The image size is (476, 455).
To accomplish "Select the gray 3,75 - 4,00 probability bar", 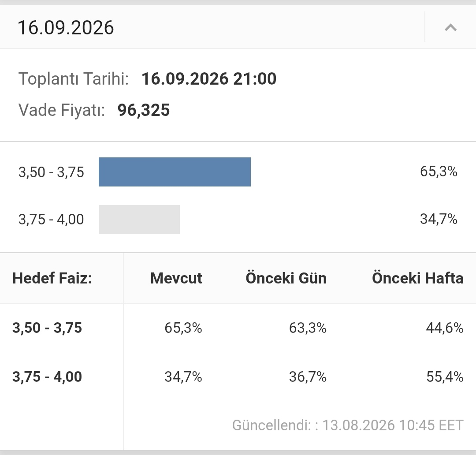I will tap(139, 219).
